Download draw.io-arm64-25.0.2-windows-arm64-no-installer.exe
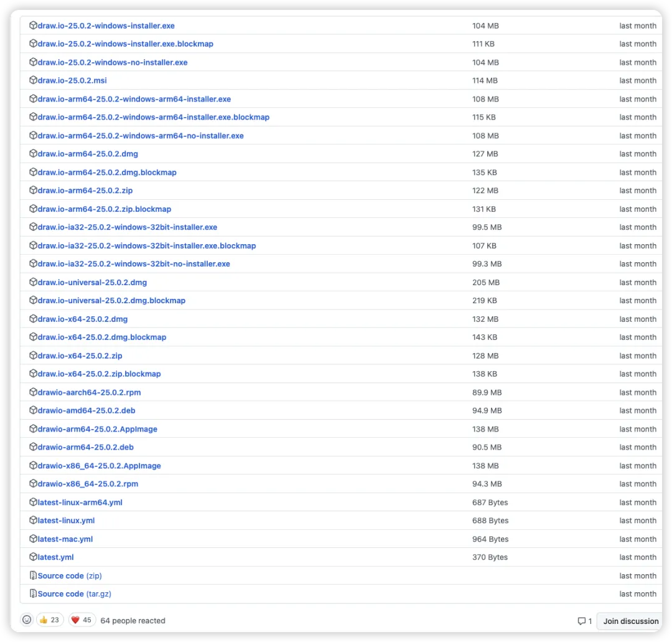This screenshot has width=672, height=642. pos(141,136)
